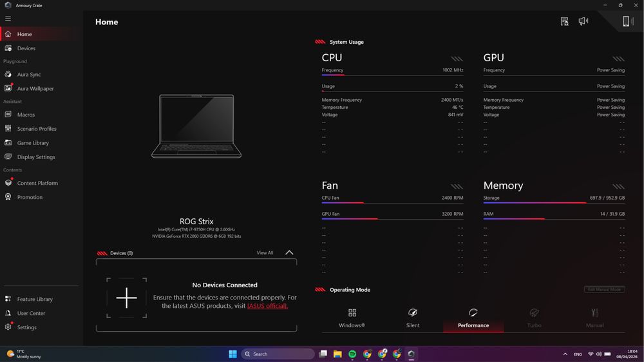Click the "841 mV" voltage value

click(455, 115)
